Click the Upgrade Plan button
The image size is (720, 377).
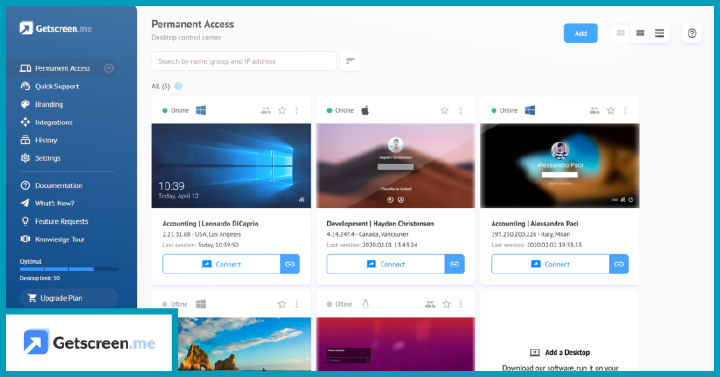tap(69, 298)
